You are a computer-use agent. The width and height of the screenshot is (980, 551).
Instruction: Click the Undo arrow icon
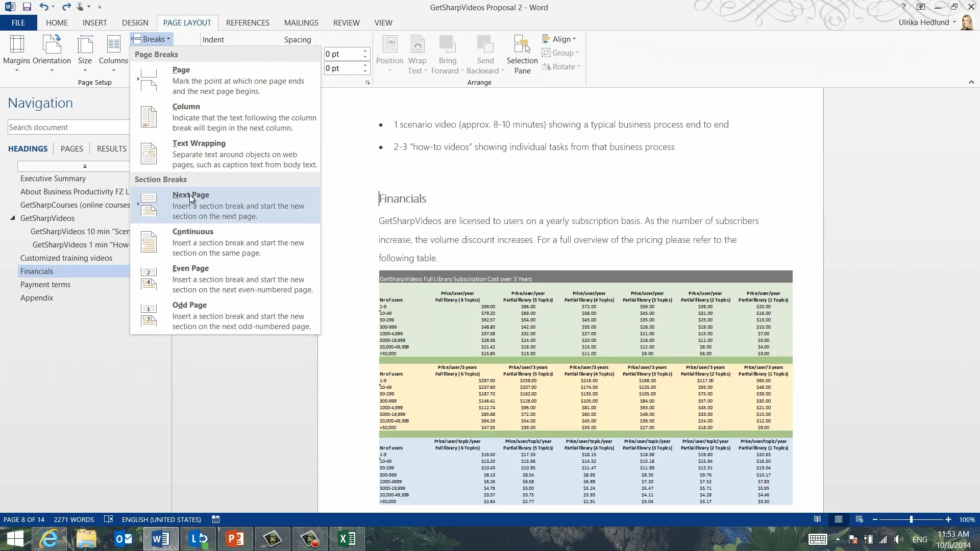point(44,7)
